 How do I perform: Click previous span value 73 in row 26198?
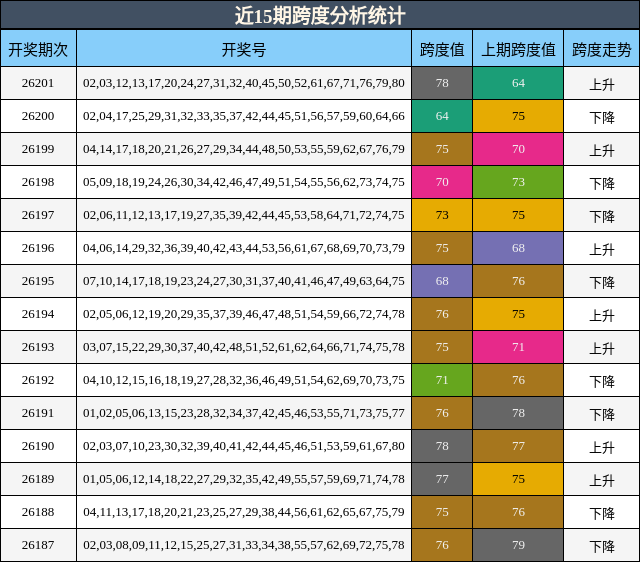[518, 182]
